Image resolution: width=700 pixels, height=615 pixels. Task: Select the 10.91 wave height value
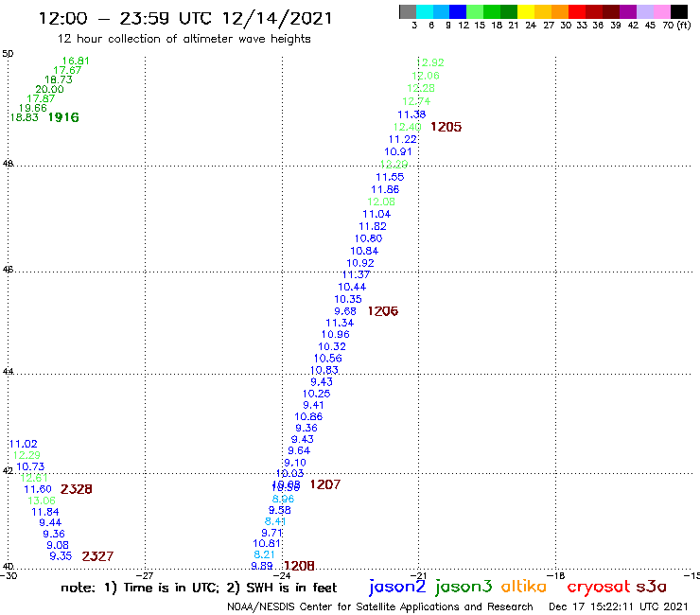397,151
